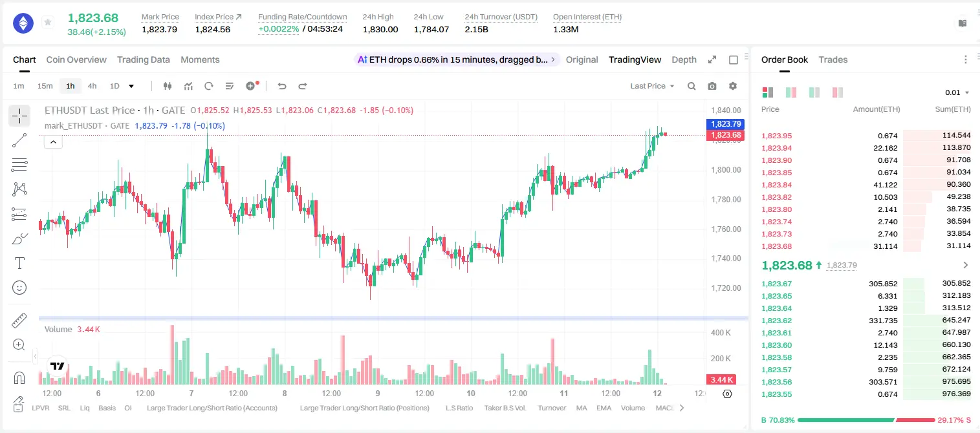Switch chart view to Depth

coord(684,59)
